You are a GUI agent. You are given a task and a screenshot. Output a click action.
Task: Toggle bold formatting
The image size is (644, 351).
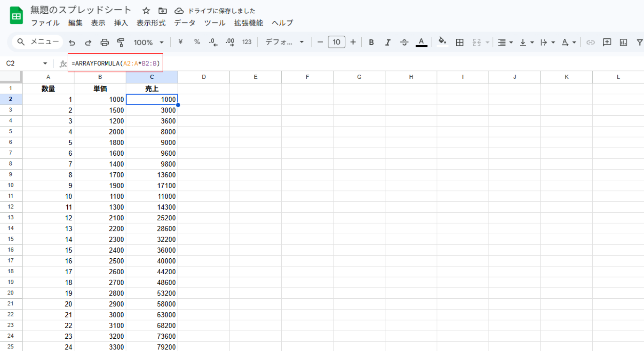point(371,42)
